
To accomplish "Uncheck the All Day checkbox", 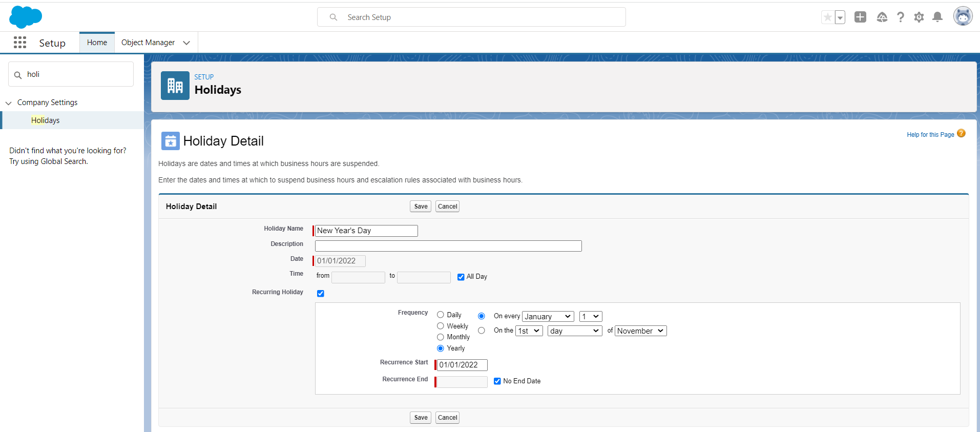I will point(461,277).
